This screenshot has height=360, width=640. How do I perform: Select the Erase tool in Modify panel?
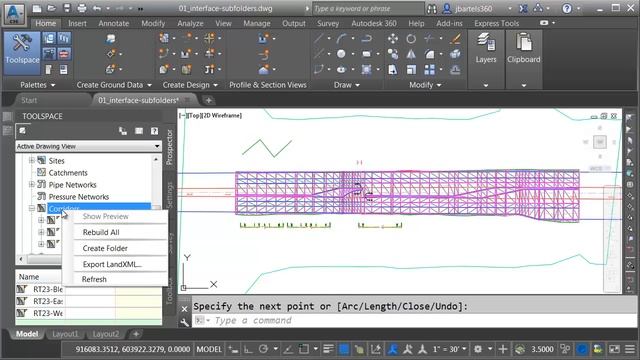[x=455, y=39]
